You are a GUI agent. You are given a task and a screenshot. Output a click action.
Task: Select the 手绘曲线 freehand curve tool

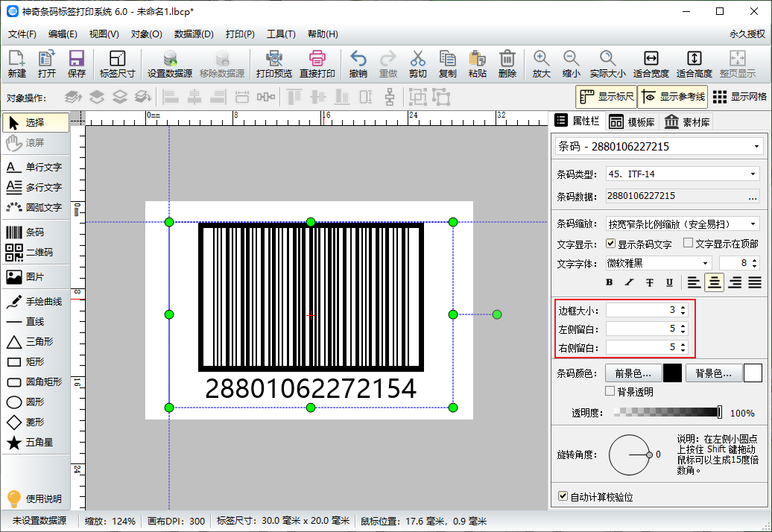pyautogui.click(x=36, y=302)
